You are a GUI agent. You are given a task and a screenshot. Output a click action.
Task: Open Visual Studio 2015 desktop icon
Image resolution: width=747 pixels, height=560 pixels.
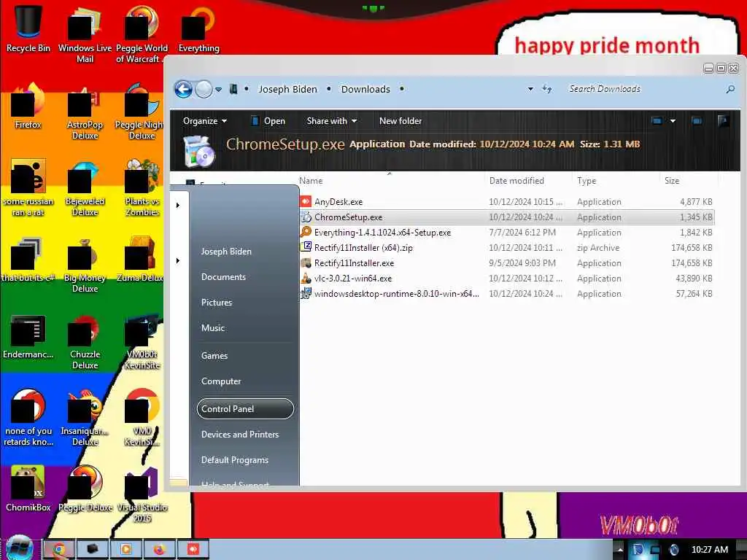pyautogui.click(x=142, y=494)
